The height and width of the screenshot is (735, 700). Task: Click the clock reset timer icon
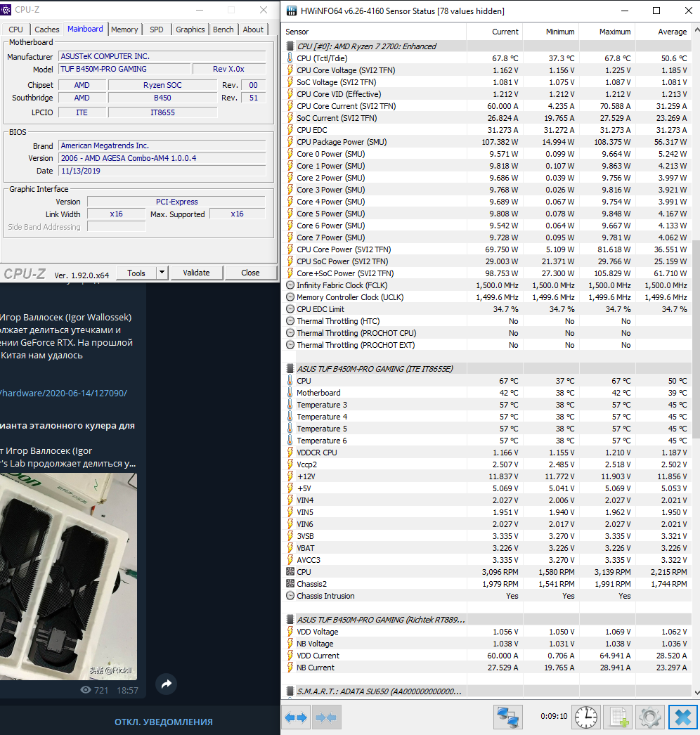[586, 717]
